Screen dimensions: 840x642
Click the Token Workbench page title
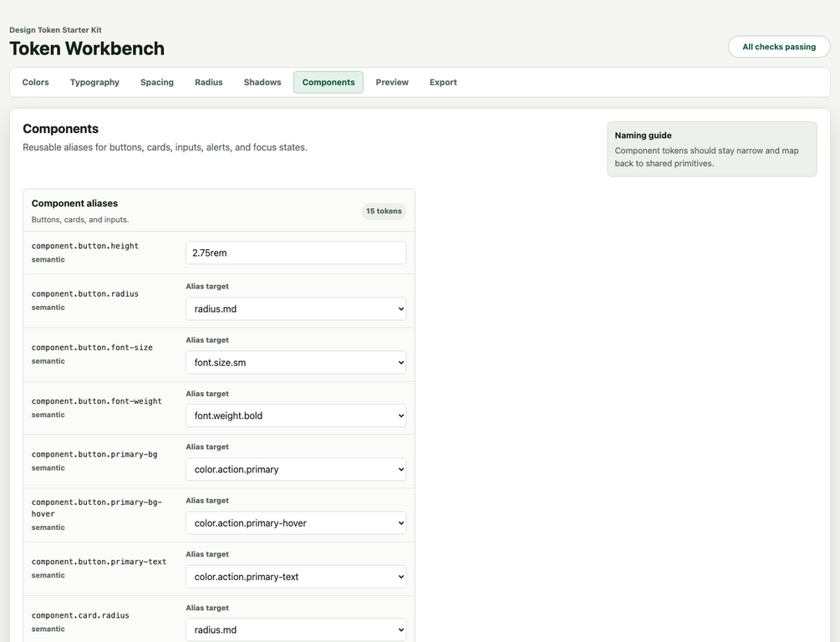pyautogui.click(x=87, y=48)
